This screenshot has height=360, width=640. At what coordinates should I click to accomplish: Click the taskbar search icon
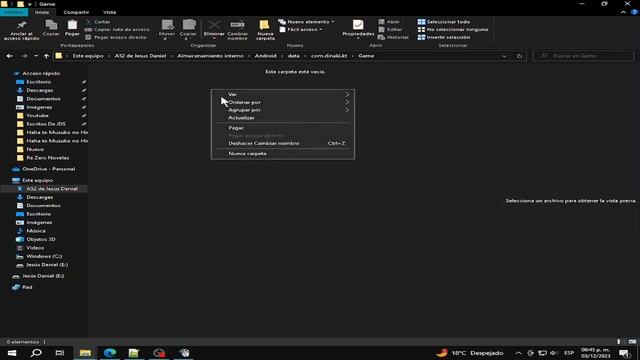(x=36, y=353)
